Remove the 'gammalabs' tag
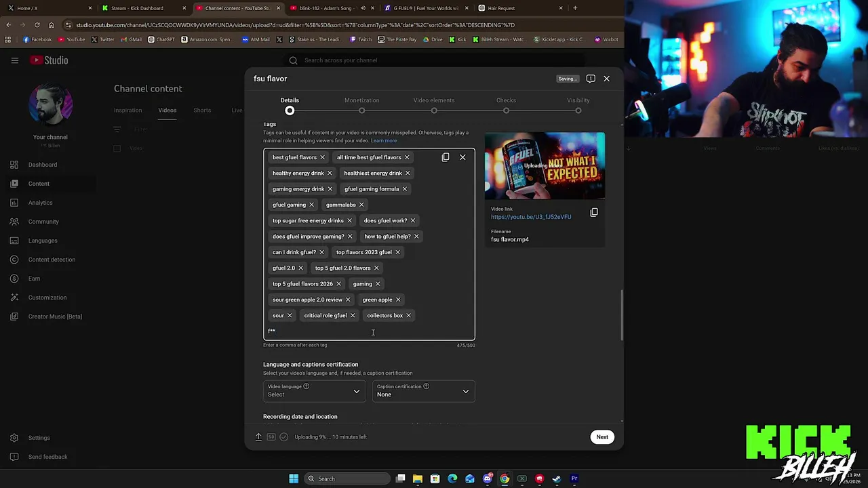Image resolution: width=868 pixels, height=488 pixels. point(361,205)
